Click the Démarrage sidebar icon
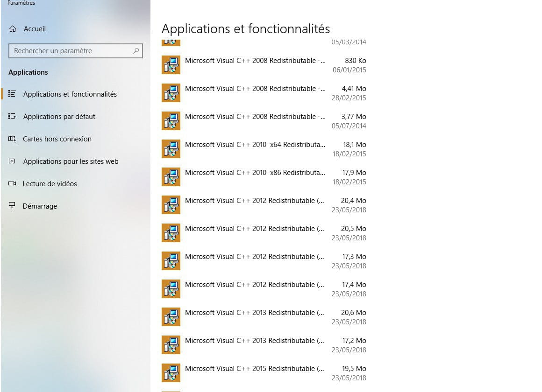Viewport: 542px width, 392px height. (x=12, y=206)
